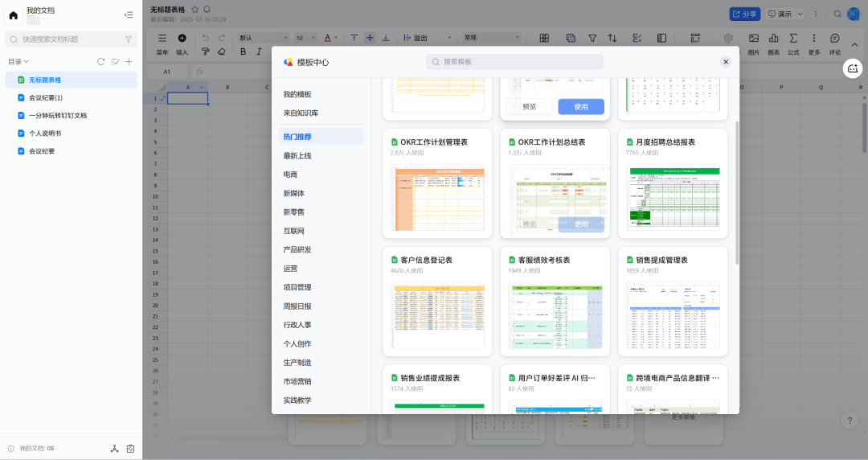
Task: Open the recycle bin in sidebar footer
Action: [131, 449]
